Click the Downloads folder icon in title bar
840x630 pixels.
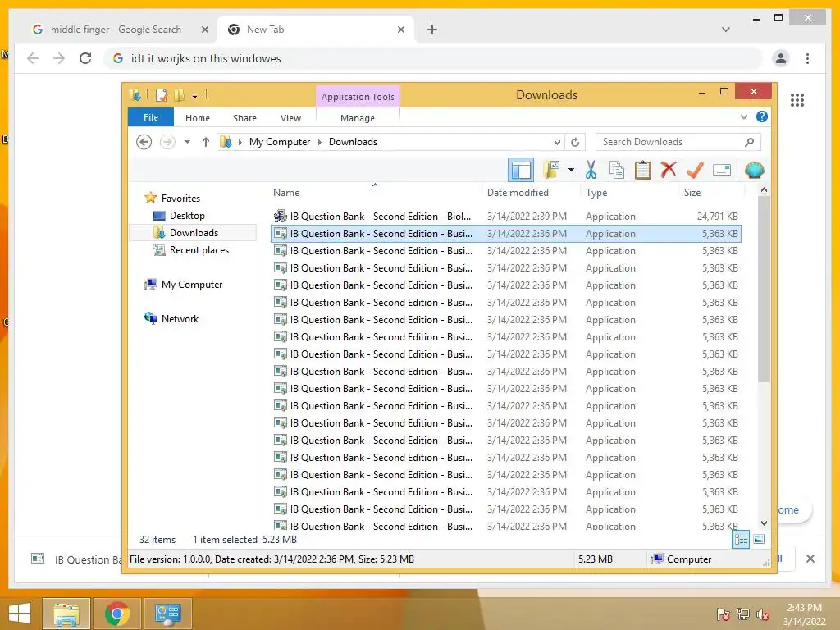pyautogui.click(x=135, y=95)
